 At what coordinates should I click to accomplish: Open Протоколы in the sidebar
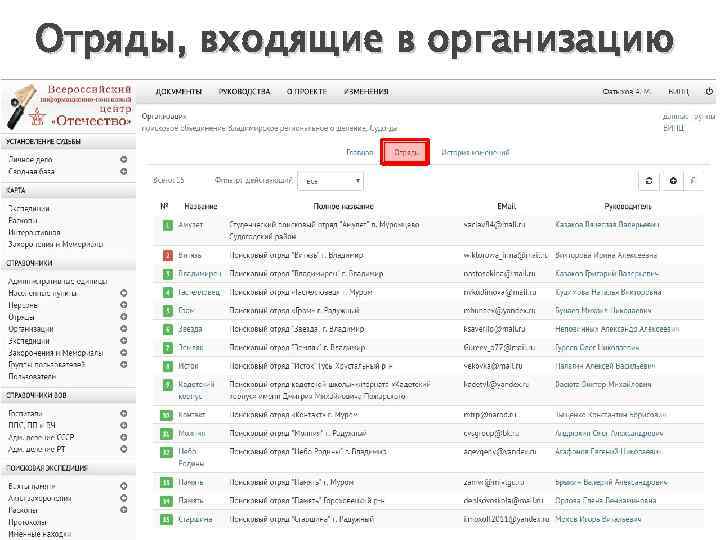pos(28,522)
